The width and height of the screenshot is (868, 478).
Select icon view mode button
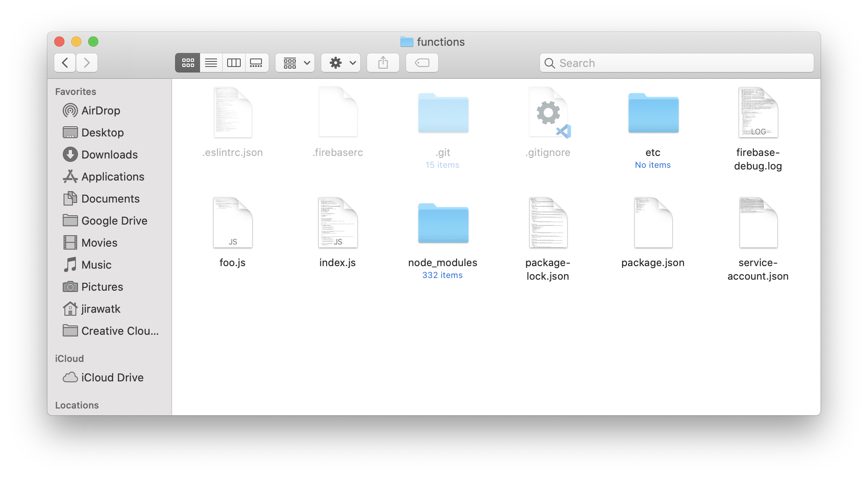(188, 63)
